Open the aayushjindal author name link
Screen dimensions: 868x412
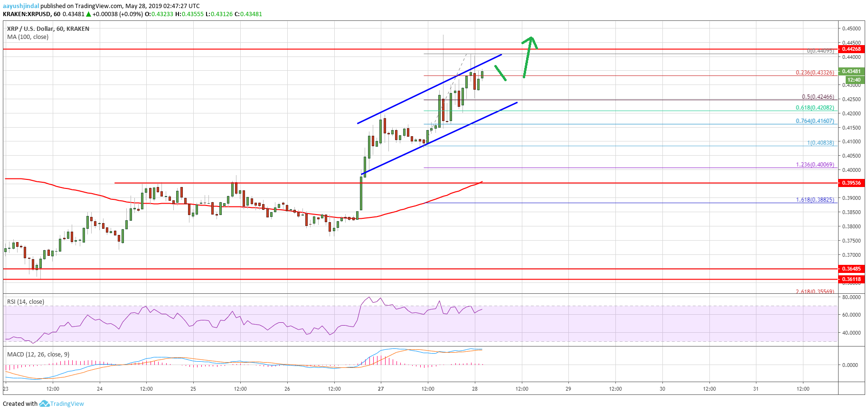pyautogui.click(x=21, y=6)
